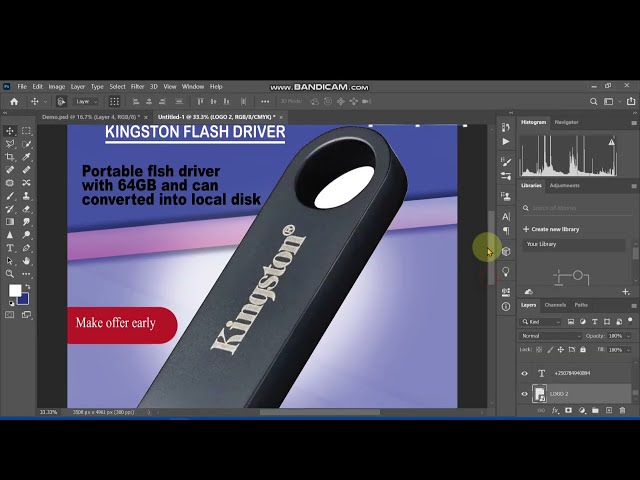Click three-dots more options in options bar
Screen dimensions: 640x480
tap(265, 102)
